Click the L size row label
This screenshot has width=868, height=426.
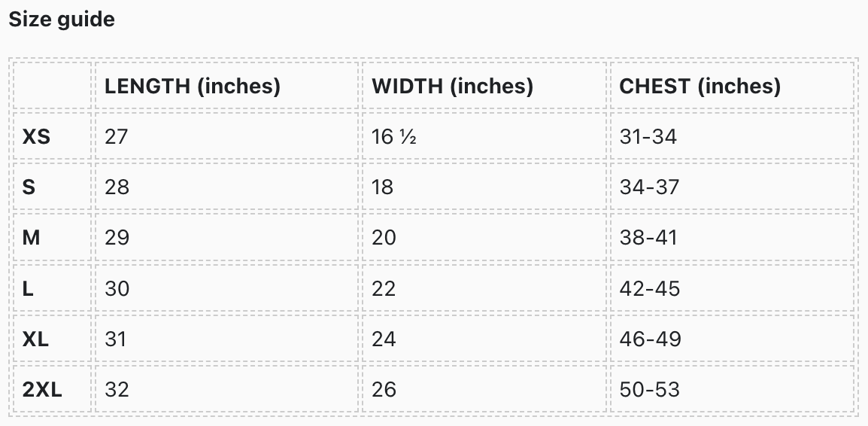pyautogui.click(x=28, y=288)
